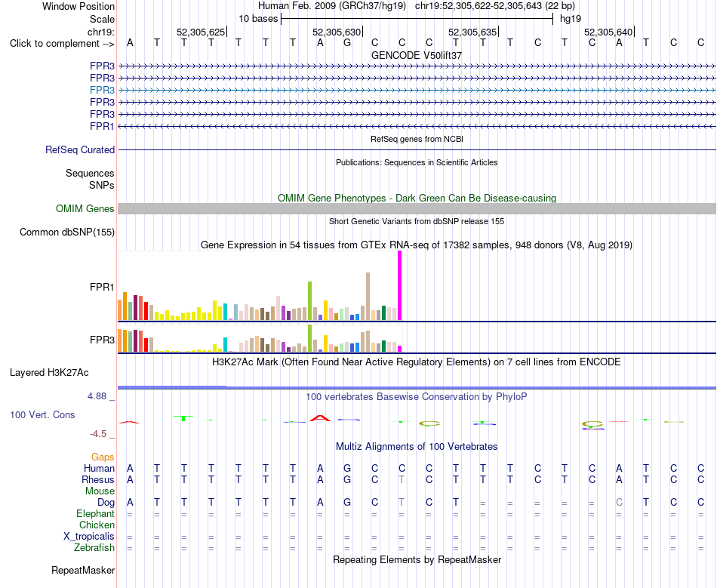Select the light-blue FPR3 transcript label
This screenshot has height=588, width=717.
click(x=102, y=90)
